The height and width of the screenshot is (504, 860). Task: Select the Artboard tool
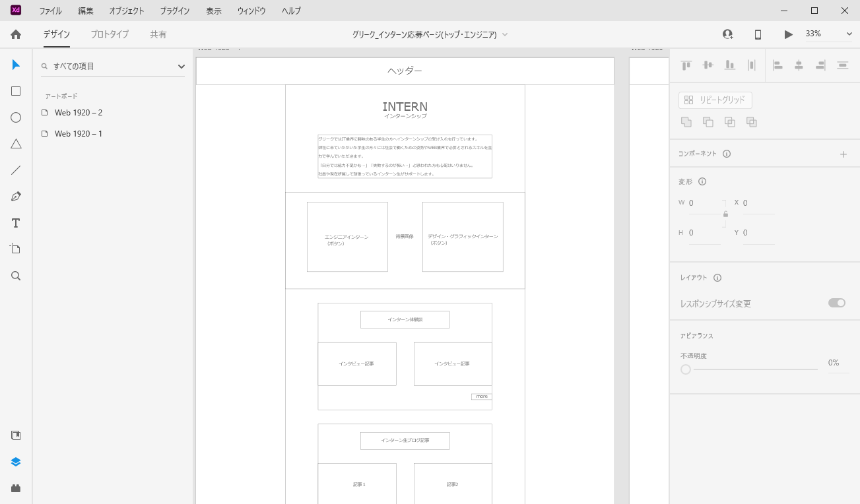(x=16, y=249)
